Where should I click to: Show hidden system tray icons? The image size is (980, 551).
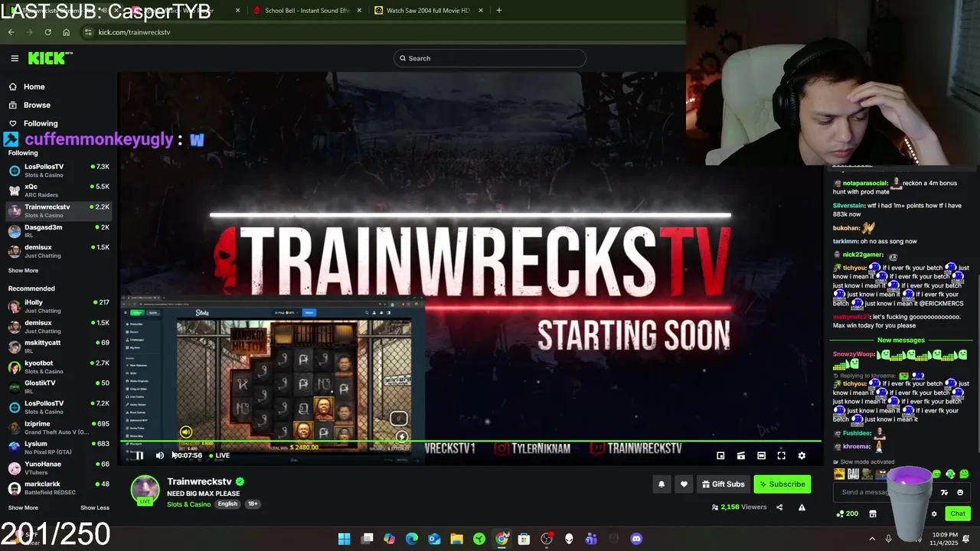[x=872, y=539]
